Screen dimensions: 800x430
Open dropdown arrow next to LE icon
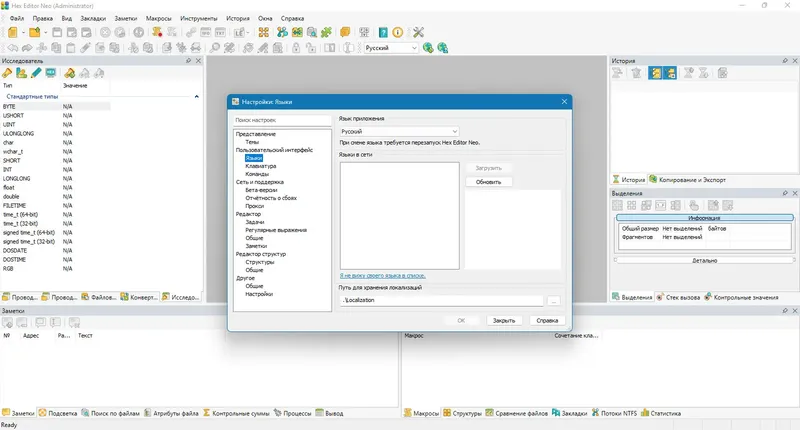248,33
